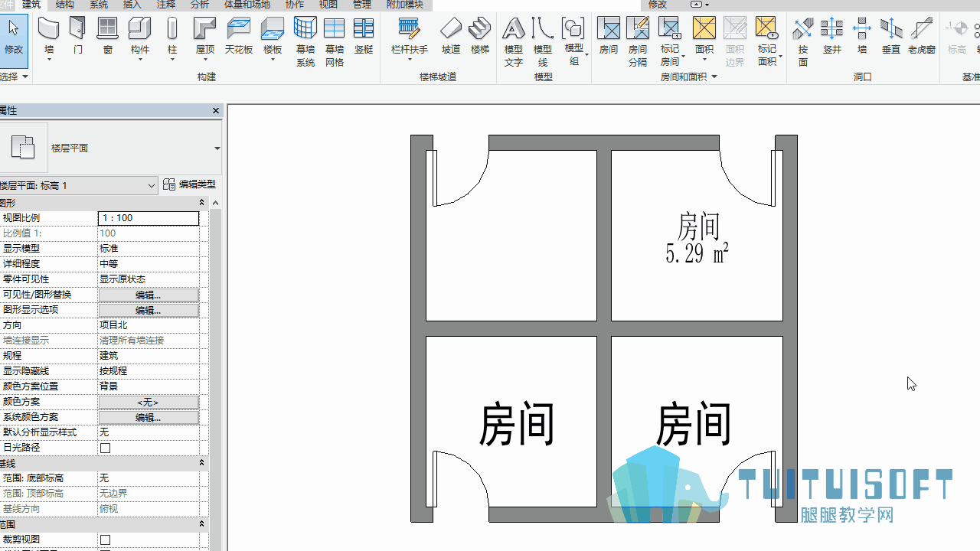Click the 零件可见性 value 显示原状态
The height and width of the screenshot is (551, 980).
pos(149,279)
